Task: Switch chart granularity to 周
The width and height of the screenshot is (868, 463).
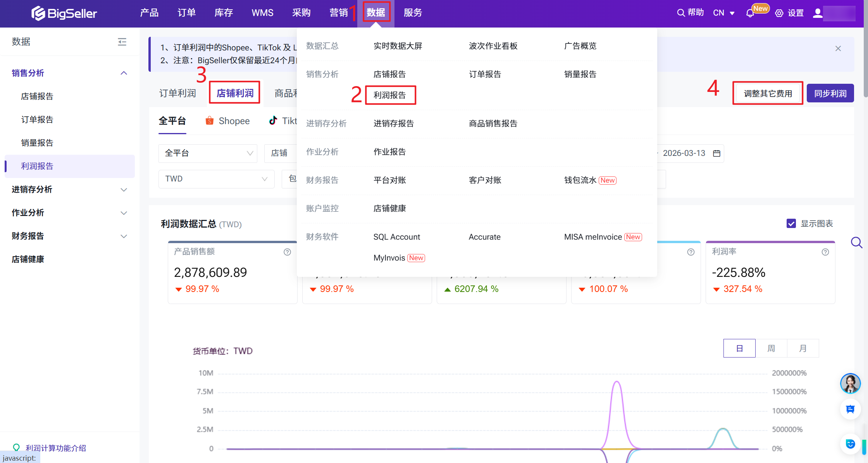Action: tap(771, 348)
